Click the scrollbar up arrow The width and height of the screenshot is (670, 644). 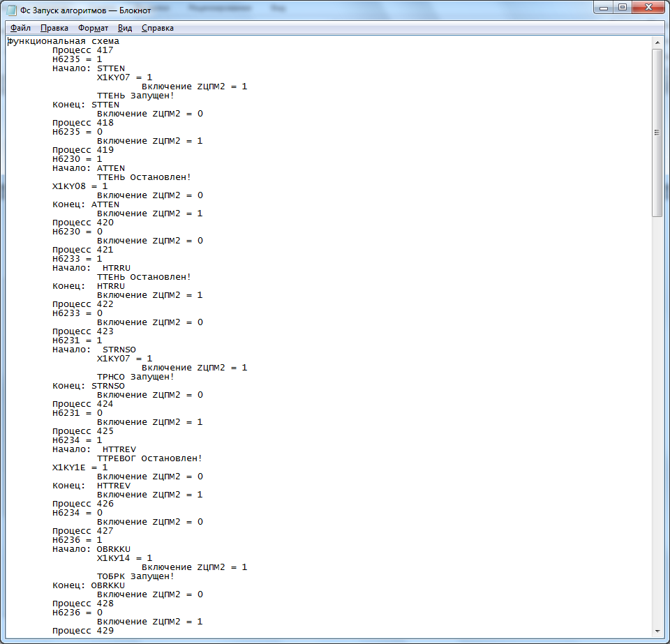(657, 43)
